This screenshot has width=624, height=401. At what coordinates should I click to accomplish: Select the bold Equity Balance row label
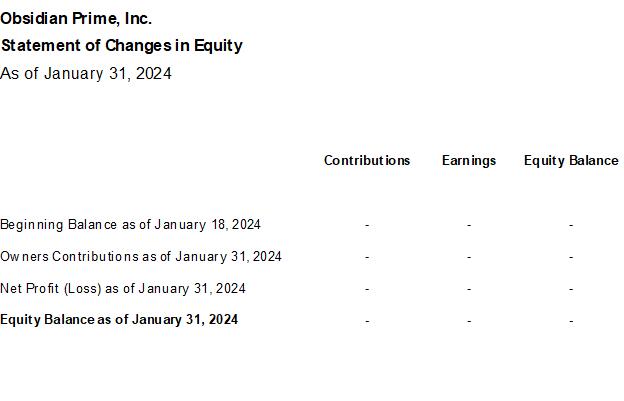[x=119, y=320]
